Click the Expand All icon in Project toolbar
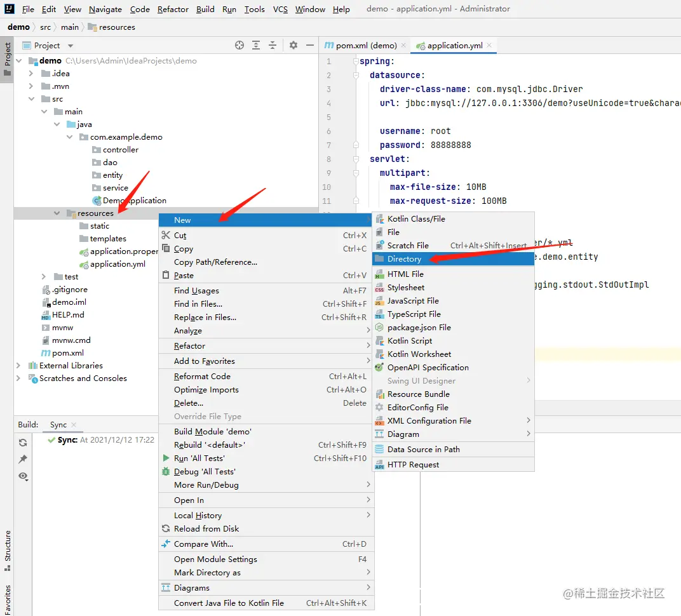Image resolution: width=681 pixels, height=616 pixels. [256, 45]
